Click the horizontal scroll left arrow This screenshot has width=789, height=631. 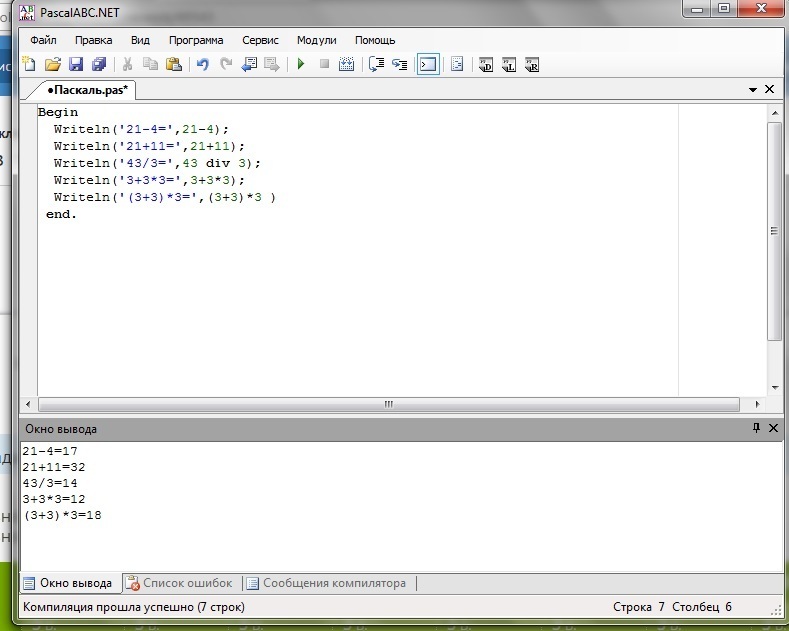point(28,404)
